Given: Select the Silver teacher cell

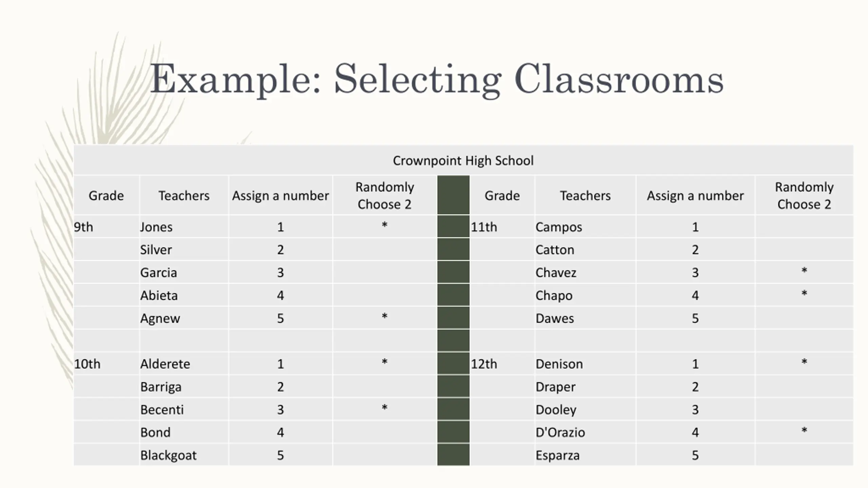Looking at the screenshot, I should point(156,250).
